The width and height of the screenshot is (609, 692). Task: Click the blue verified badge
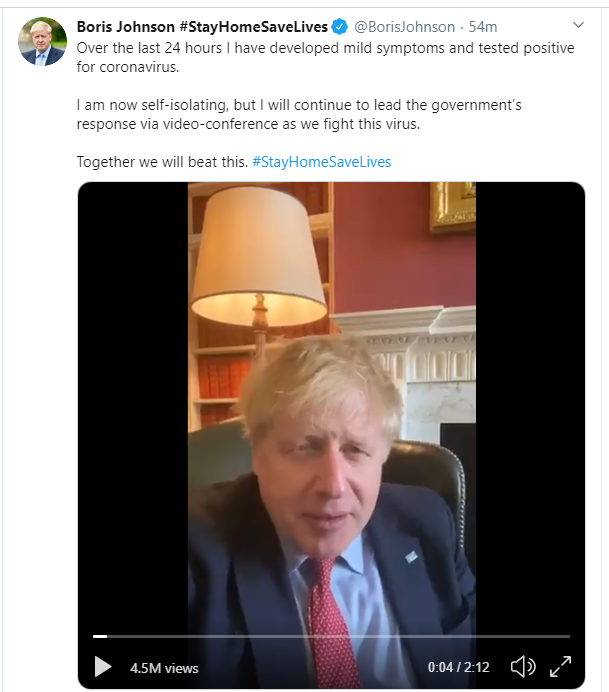[x=340, y=26]
